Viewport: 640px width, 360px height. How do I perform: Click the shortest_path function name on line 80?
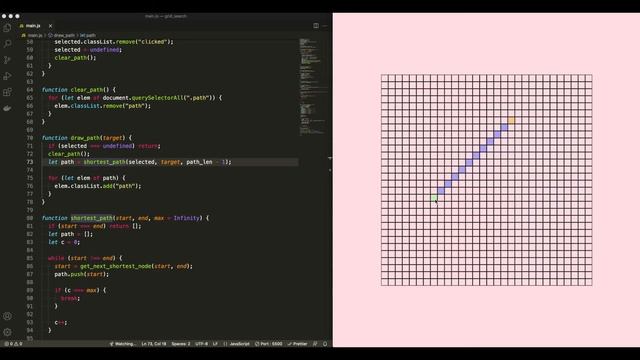pos(91,218)
